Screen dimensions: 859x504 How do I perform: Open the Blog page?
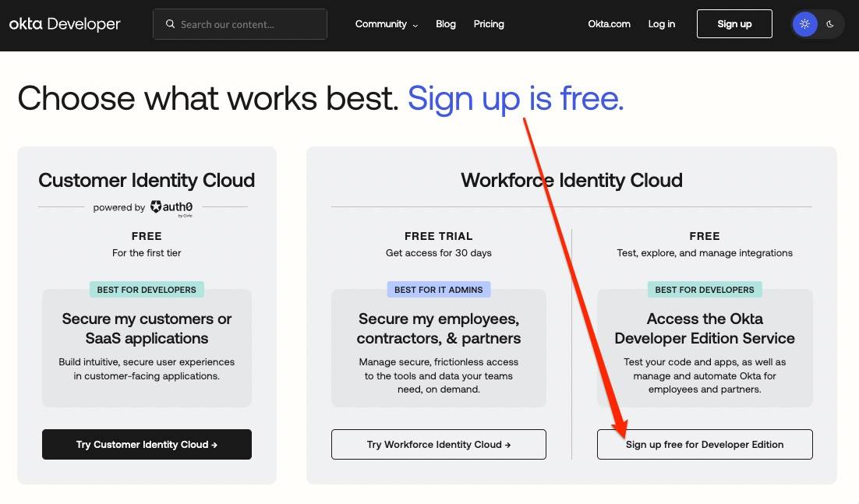[445, 24]
